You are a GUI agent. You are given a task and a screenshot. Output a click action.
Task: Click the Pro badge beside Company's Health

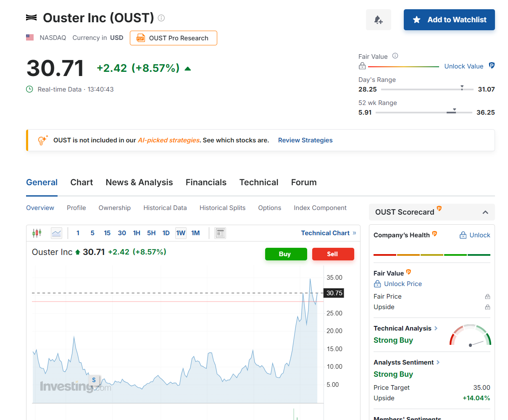tap(434, 234)
